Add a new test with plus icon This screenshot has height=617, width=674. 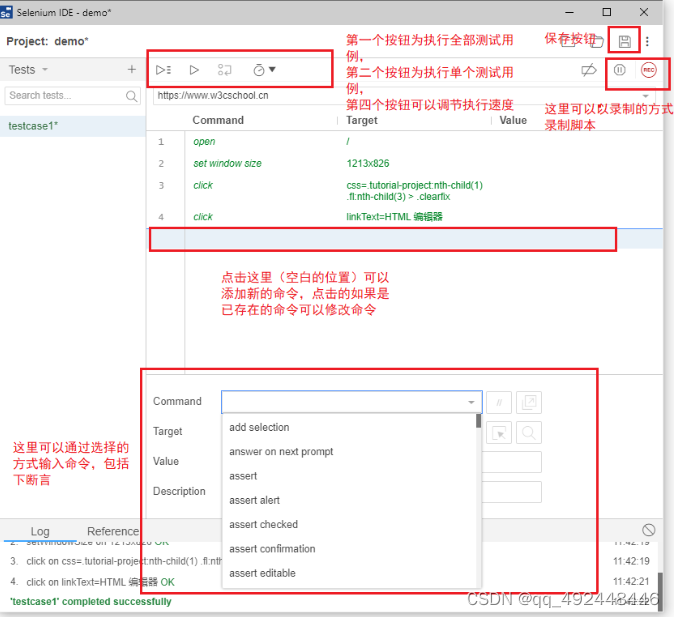pyautogui.click(x=132, y=69)
